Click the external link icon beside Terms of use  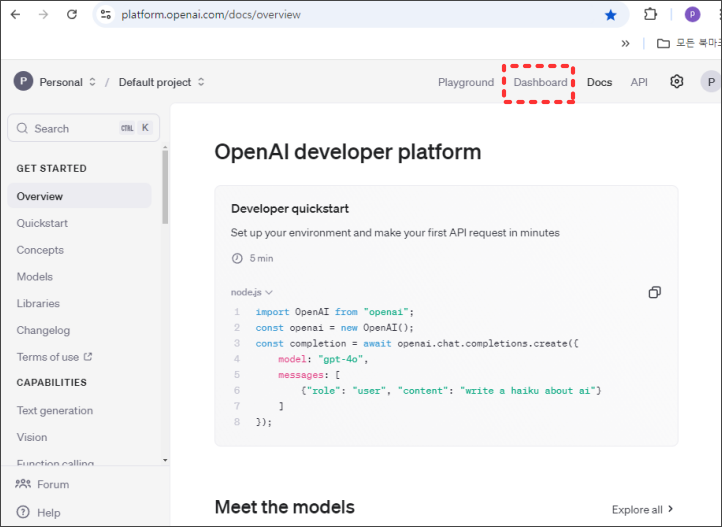pos(88,357)
